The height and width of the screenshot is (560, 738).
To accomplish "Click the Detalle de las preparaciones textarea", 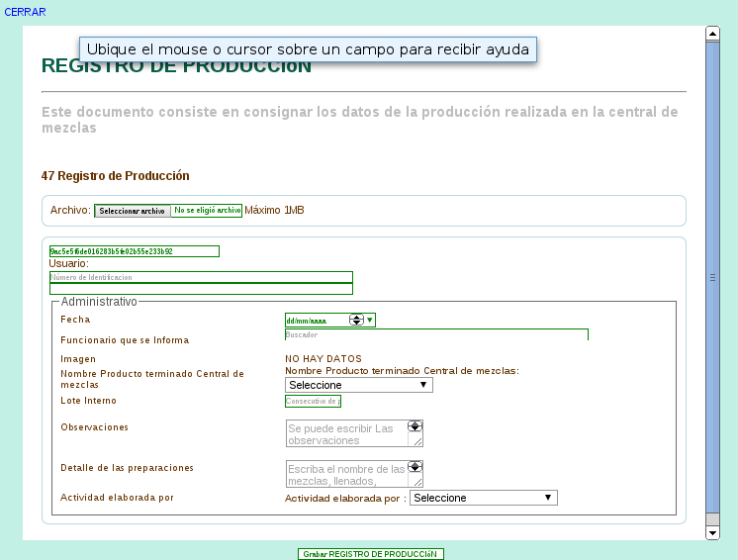I will (x=346, y=475).
